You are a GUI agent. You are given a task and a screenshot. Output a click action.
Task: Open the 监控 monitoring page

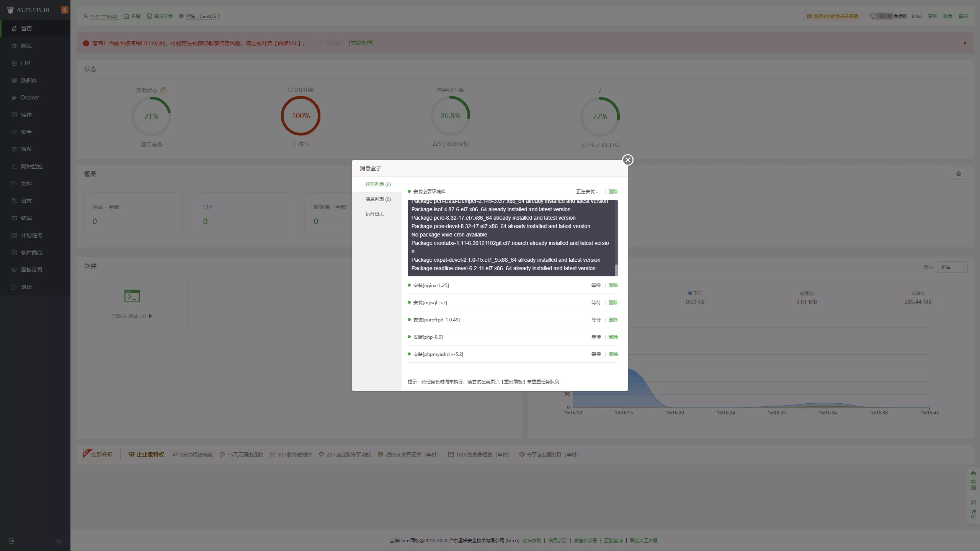tap(26, 114)
